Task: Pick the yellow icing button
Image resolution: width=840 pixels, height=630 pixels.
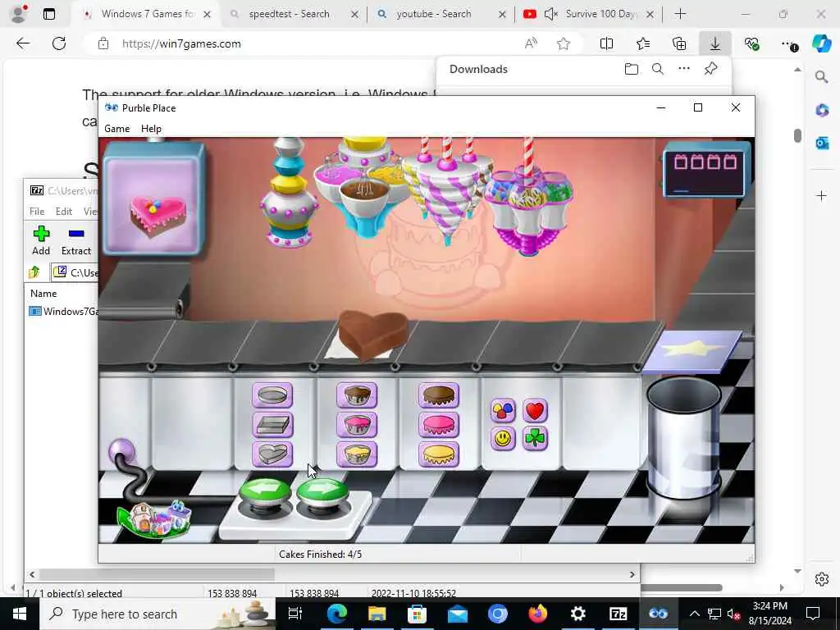Action: pyautogui.click(x=439, y=454)
